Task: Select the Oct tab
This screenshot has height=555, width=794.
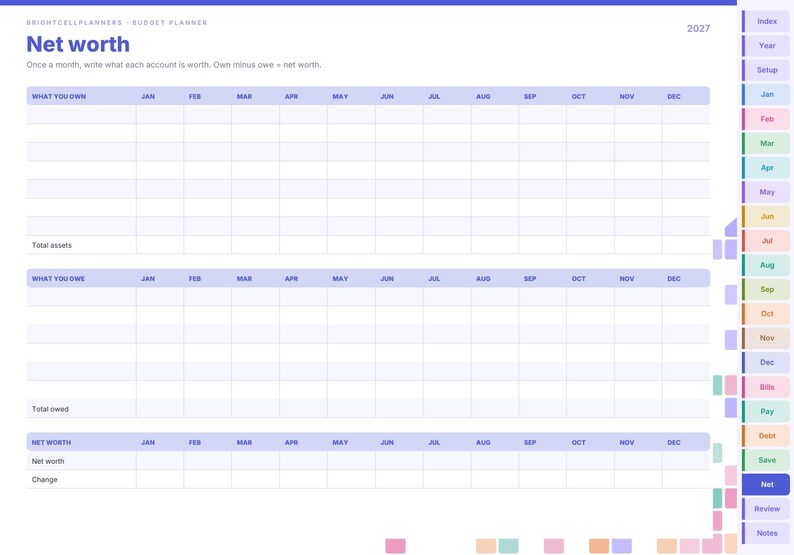Action: [766, 313]
